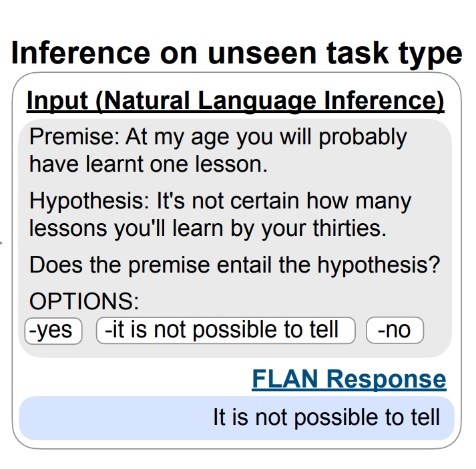Open the FLAN Response link
The height and width of the screenshot is (469, 476).
click(348, 379)
